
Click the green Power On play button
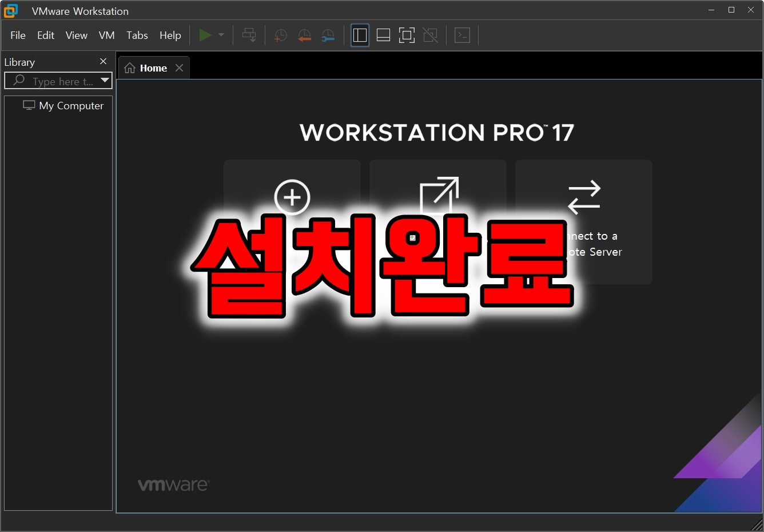point(205,35)
